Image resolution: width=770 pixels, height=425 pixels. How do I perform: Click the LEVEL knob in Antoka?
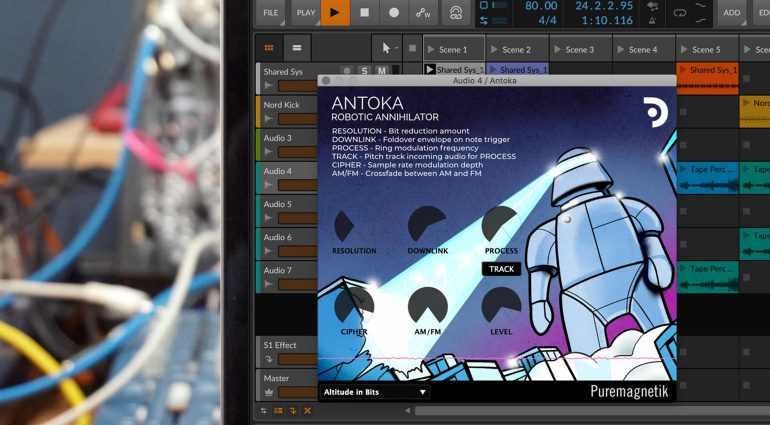point(501,307)
